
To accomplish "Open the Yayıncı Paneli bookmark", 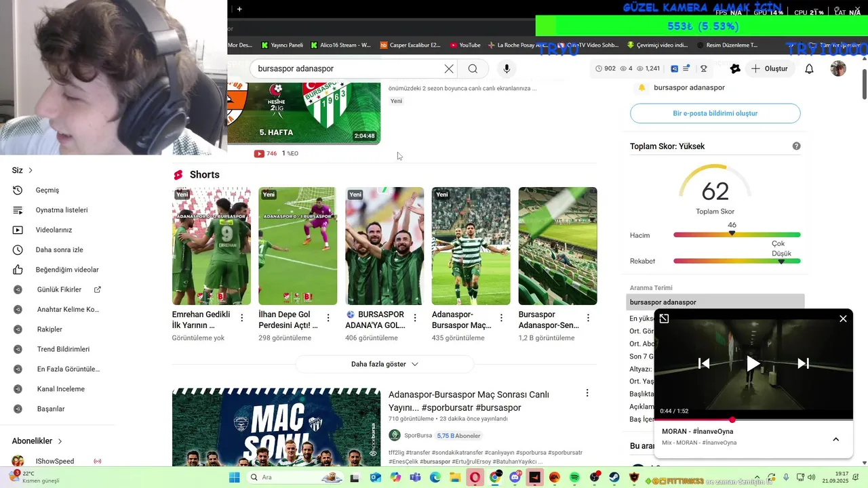I will tap(282, 45).
